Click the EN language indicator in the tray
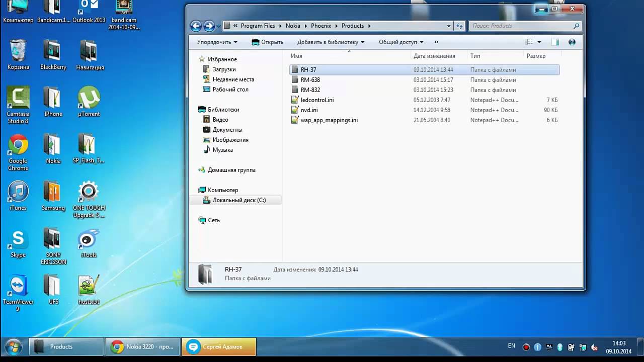644x362 pixels. coord(511,346)
